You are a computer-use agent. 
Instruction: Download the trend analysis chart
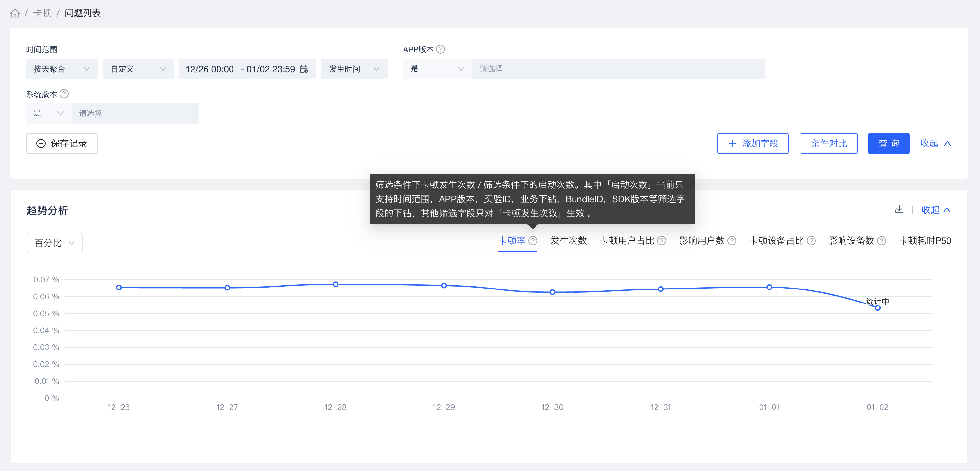tap(899, 209)
